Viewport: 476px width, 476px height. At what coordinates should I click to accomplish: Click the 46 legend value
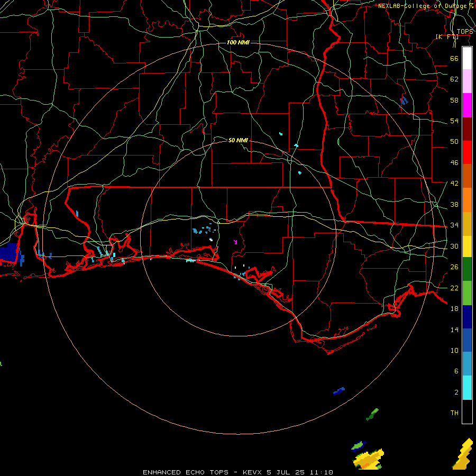pos(454,162)
